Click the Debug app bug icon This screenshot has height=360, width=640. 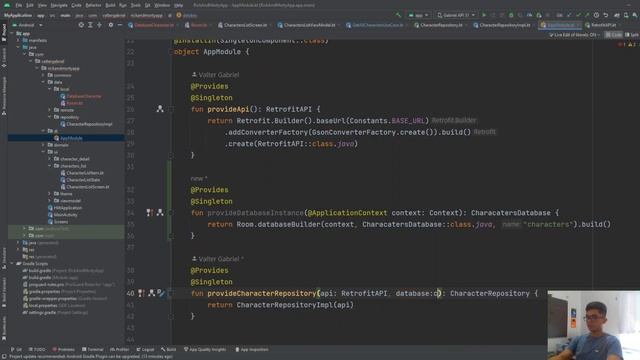pos(511,15)
